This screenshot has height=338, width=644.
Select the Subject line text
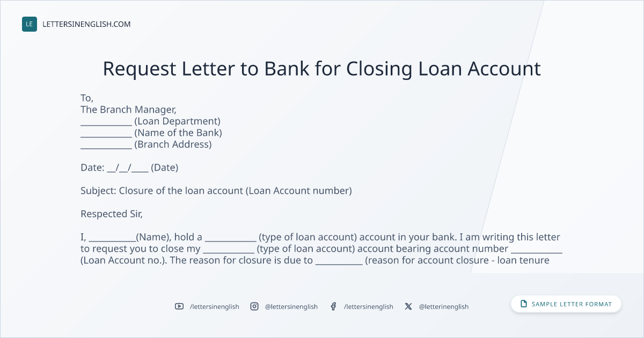click(x=216, y=190)
